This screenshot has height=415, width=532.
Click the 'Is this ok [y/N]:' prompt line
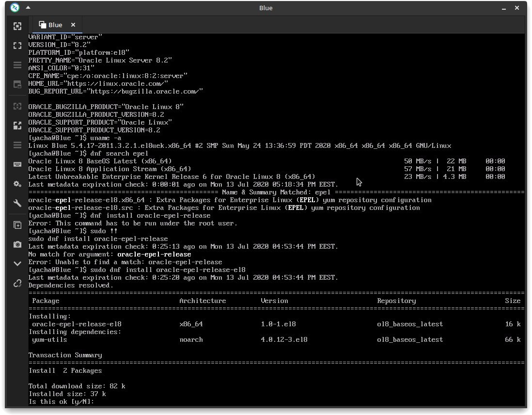click(61, 402)
